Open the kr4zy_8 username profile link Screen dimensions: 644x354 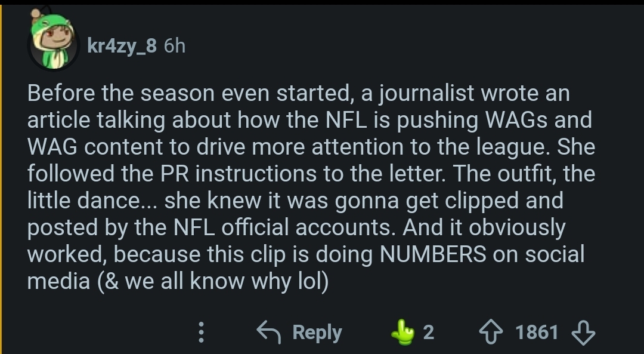click(x=122, y=45)
